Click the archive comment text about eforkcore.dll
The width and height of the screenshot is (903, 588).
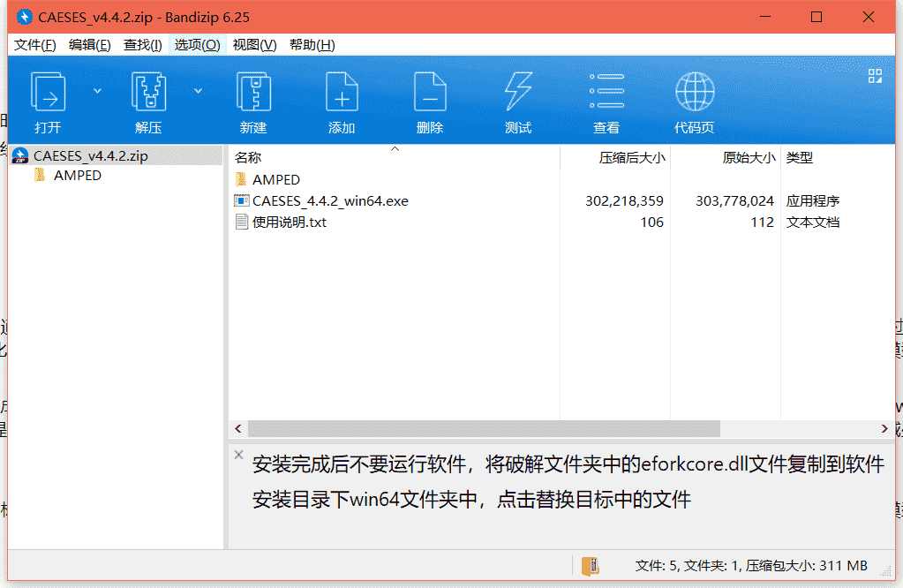click(568, 481)
